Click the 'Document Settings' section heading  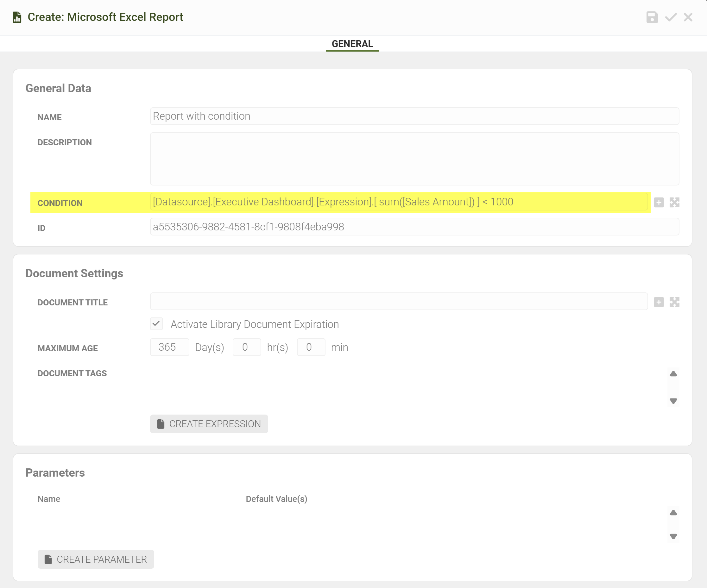coord(74,273)
